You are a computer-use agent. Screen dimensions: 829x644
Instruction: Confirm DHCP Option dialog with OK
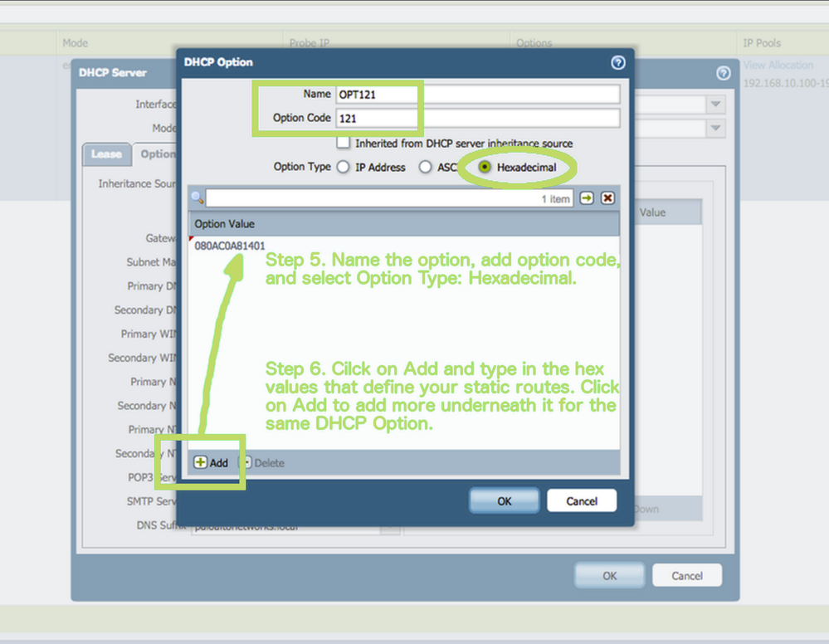point(504,500)
